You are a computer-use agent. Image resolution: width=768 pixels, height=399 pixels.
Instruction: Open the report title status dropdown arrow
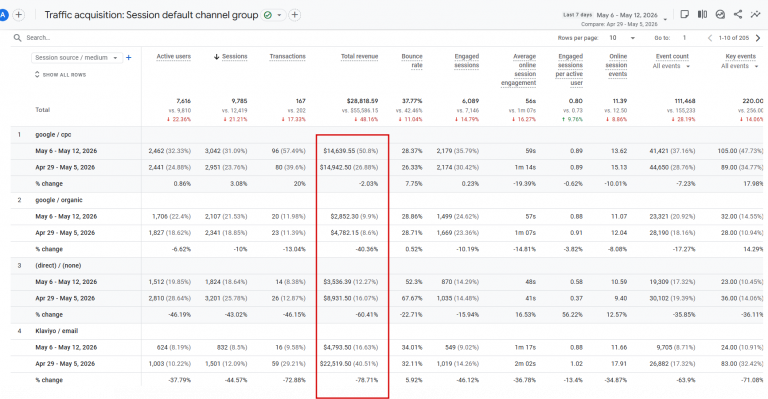tap(279, 15)
